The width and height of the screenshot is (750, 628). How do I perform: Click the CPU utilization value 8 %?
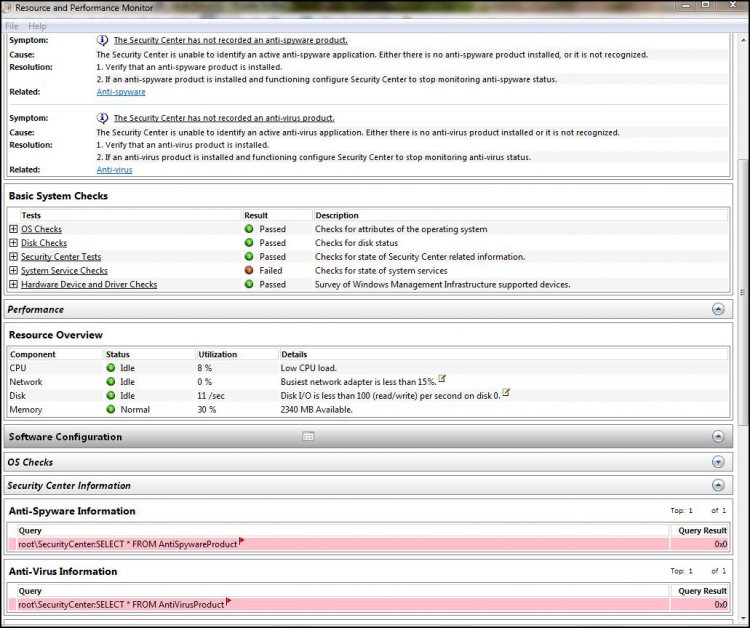point(205,368)
